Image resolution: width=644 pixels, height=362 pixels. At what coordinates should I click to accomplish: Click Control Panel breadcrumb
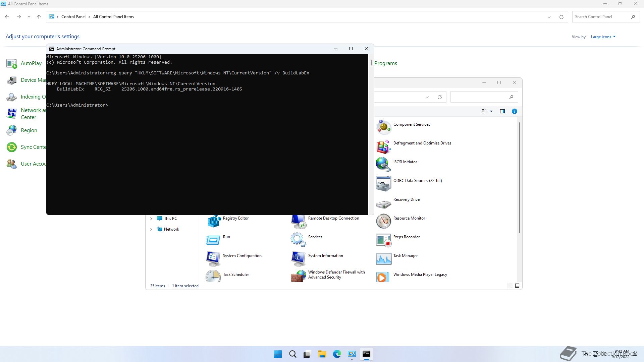pos(73,17)
